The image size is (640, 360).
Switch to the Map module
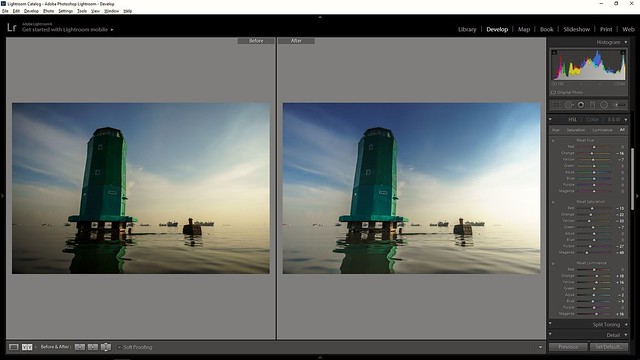point(524,29)
